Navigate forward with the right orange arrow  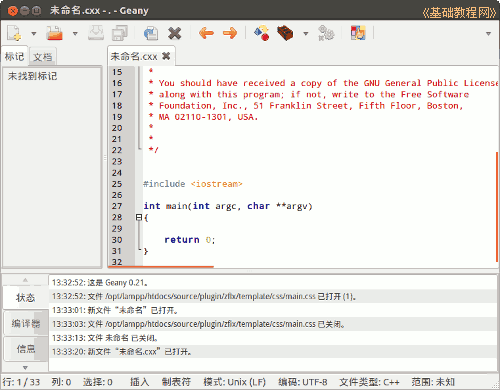[x=230, y=33]
